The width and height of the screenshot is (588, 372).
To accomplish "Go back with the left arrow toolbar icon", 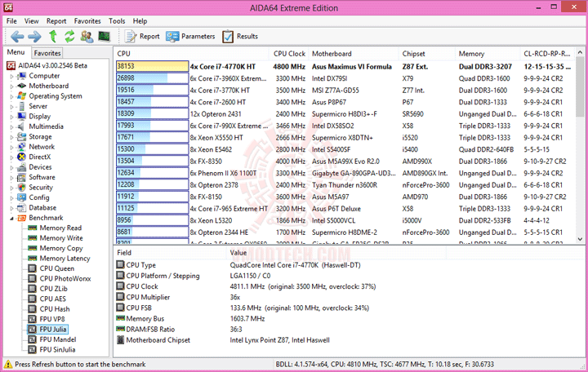I will (17, 37).
